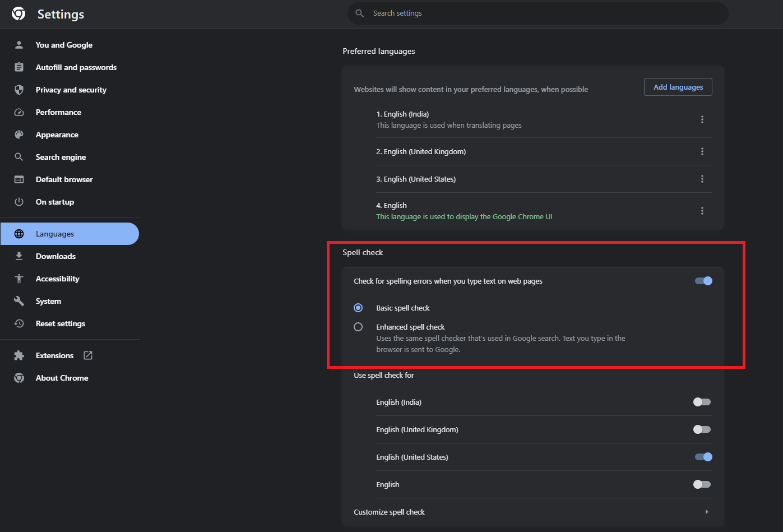The image size is (783, 532).
Task: Click the Search settings input field
Action: click(x=538, y=13)
